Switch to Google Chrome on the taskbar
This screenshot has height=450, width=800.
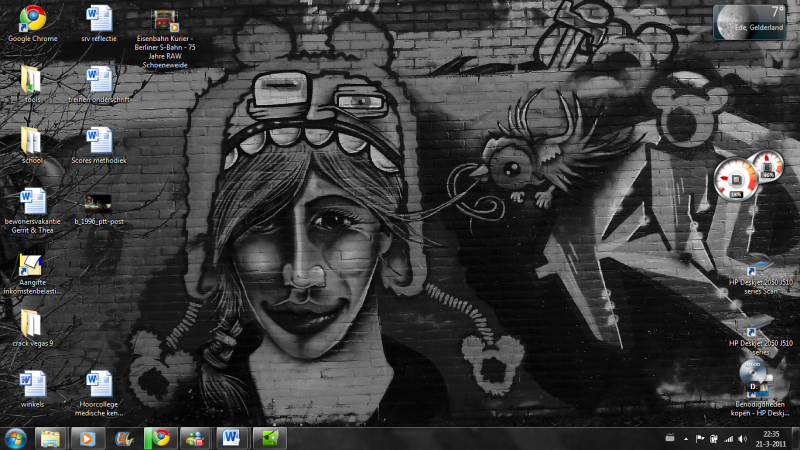click(x=161, y=438)
